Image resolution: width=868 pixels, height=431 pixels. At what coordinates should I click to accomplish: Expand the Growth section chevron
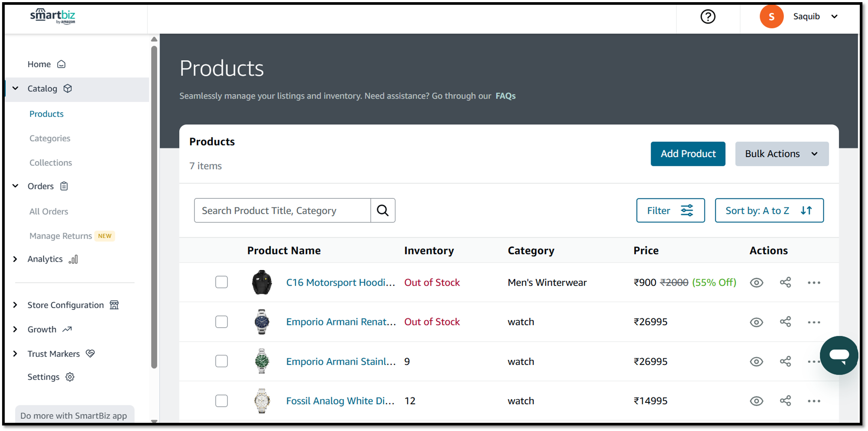pyautogui.click(x=15, y=329)
